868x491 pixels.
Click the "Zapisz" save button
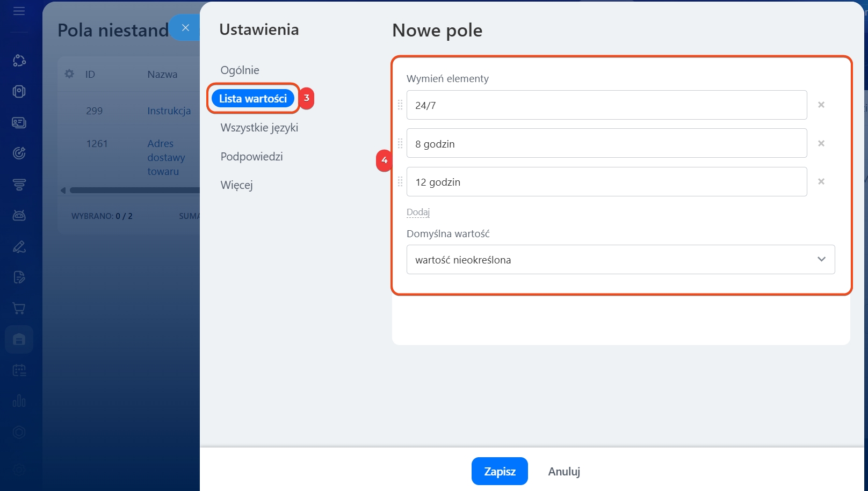(500, 471)
